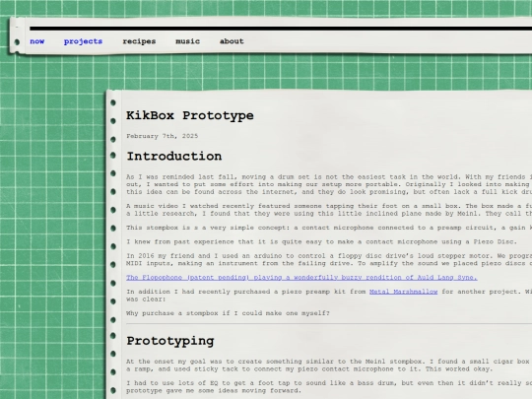Viewport: 532px width, 399px height.
Task: Click the 'This stompbox is' paragraph
Action: pyautogui.click(x=329, y=228)
